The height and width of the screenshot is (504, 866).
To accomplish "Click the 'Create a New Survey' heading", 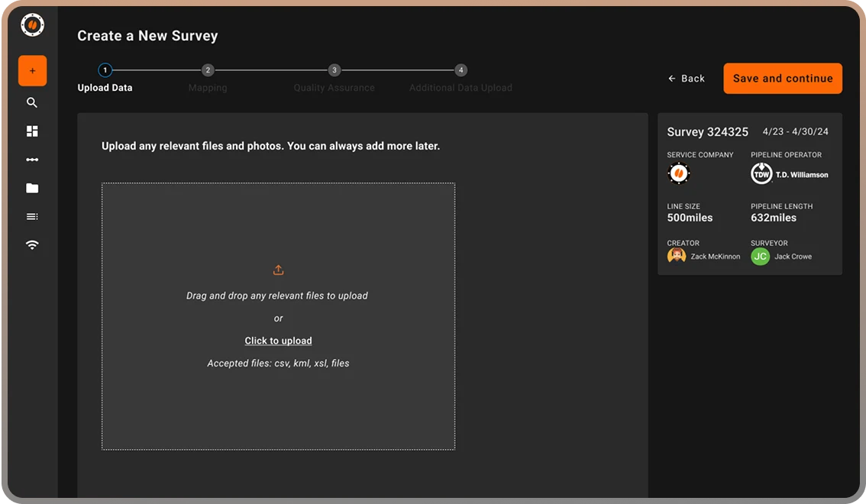I will point(147,36).
